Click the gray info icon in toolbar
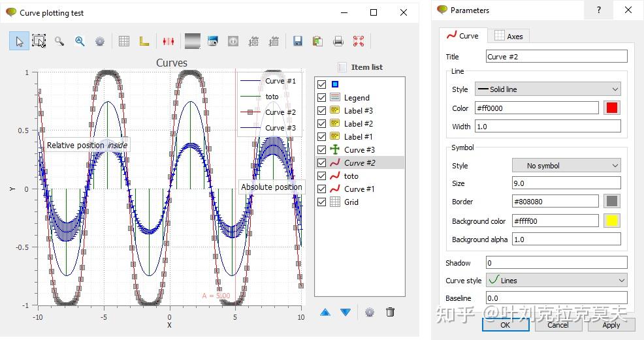 (x=233, y=41)
